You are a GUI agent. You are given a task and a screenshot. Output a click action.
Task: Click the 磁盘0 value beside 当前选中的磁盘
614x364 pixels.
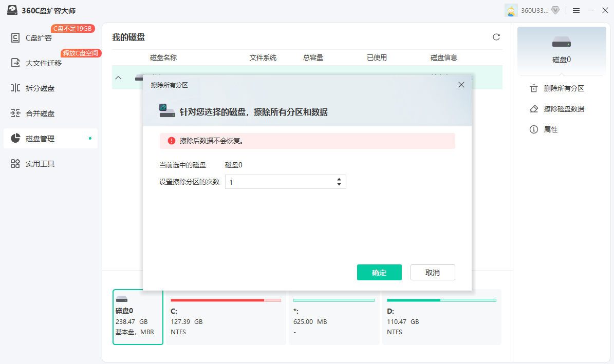pos(234,165)
